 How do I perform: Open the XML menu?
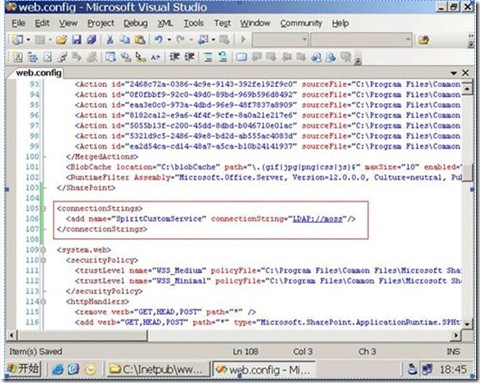(x=165, y=23)
